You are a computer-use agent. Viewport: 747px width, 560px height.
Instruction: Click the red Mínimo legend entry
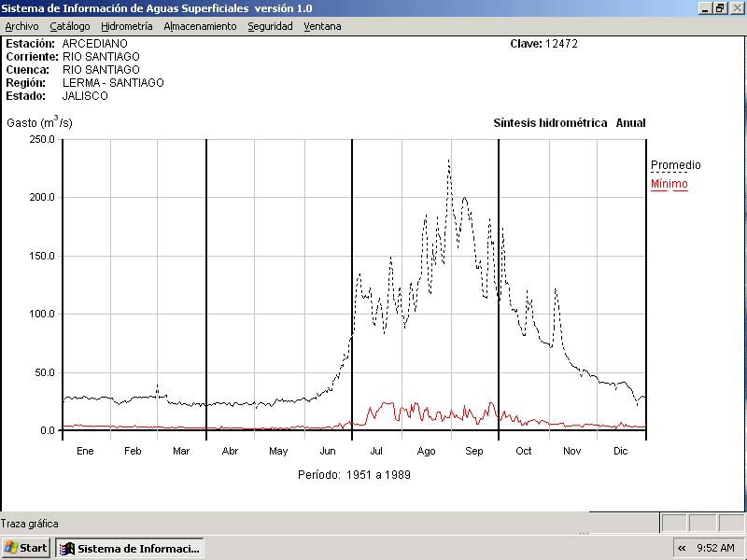[669, 184]
